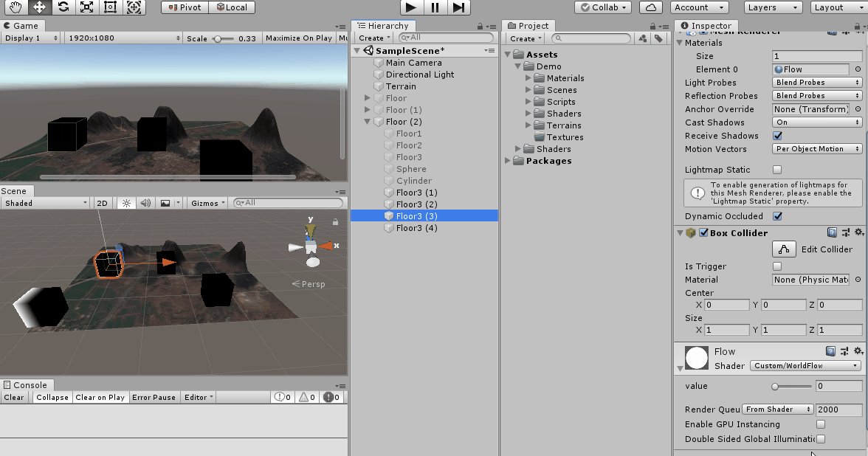Image resolution: width=868 pixels, height=456 pixels.
Task: Toggle Receive Shadows checkbox
Action: (777, 136)
